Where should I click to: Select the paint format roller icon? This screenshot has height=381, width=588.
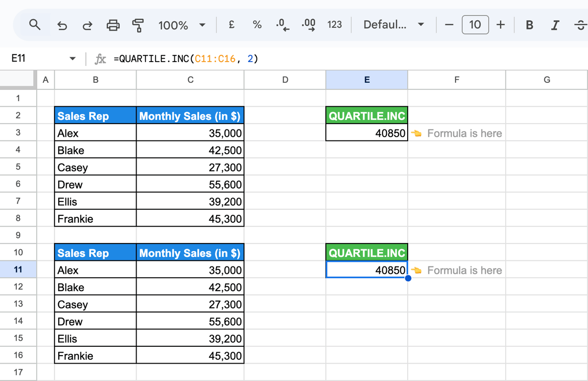pyautogui.click(x=138, y=25)
